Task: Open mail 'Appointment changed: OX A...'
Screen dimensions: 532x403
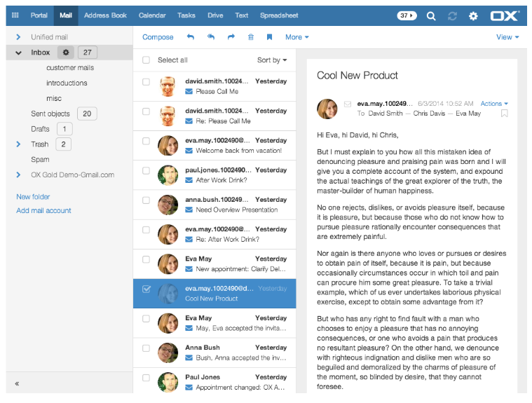Action: 214,382
